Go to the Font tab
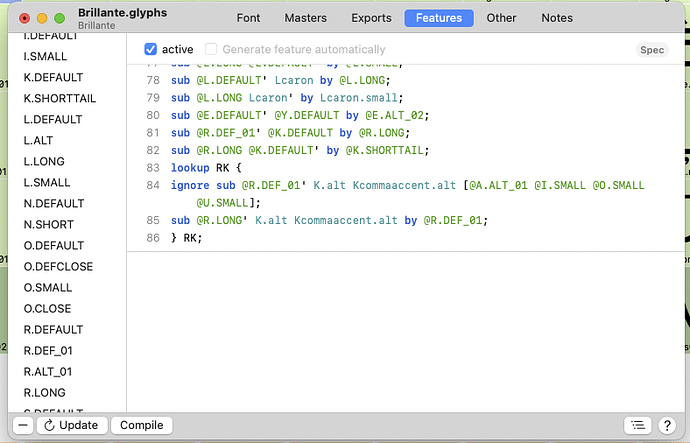690x443 pixels. pos(248,18)
